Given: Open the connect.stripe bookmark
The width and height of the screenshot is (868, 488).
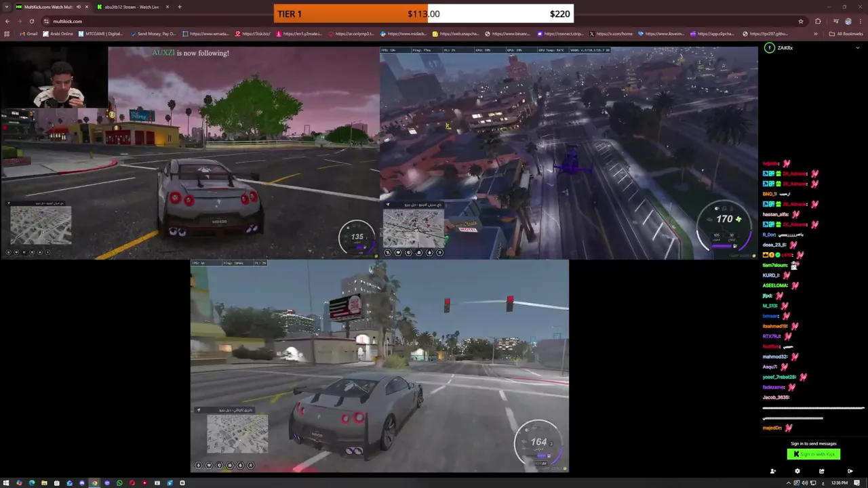Looking at the screenshot, I should click(x=560, y=33).
